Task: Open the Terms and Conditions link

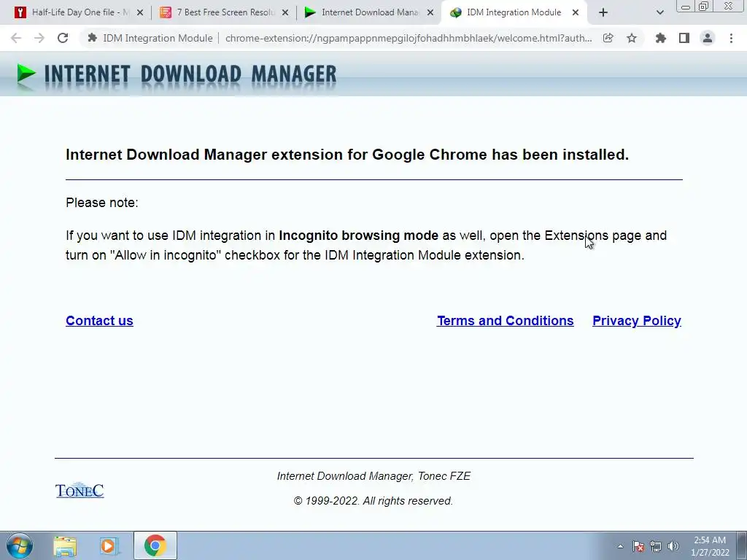Action: 505,321
